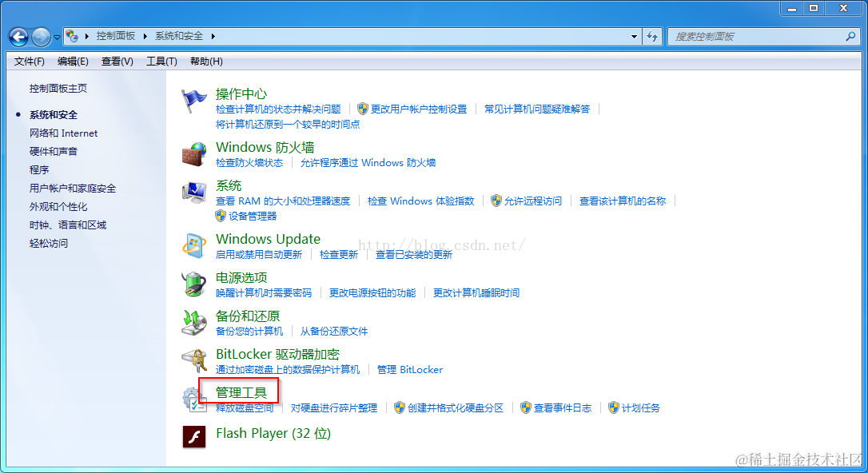
Task: Open the 系统 heading link
Action: click(x=229, y=185)
